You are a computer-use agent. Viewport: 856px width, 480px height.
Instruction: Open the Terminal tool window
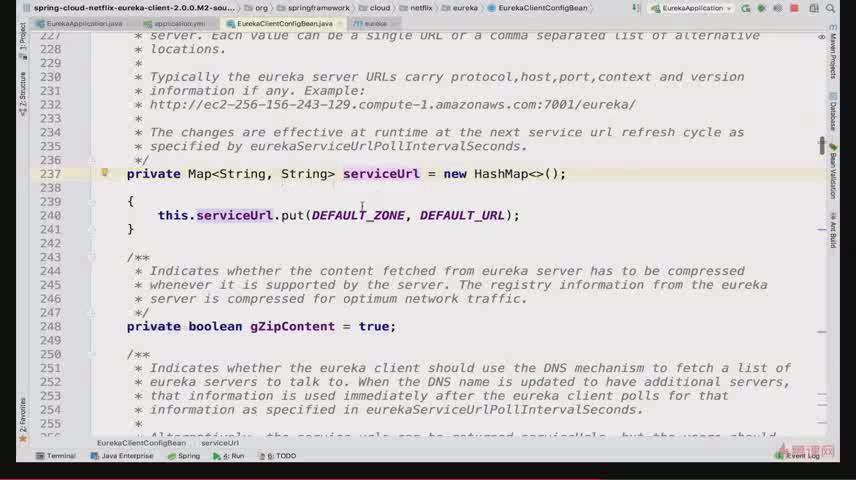pos(56,455)
